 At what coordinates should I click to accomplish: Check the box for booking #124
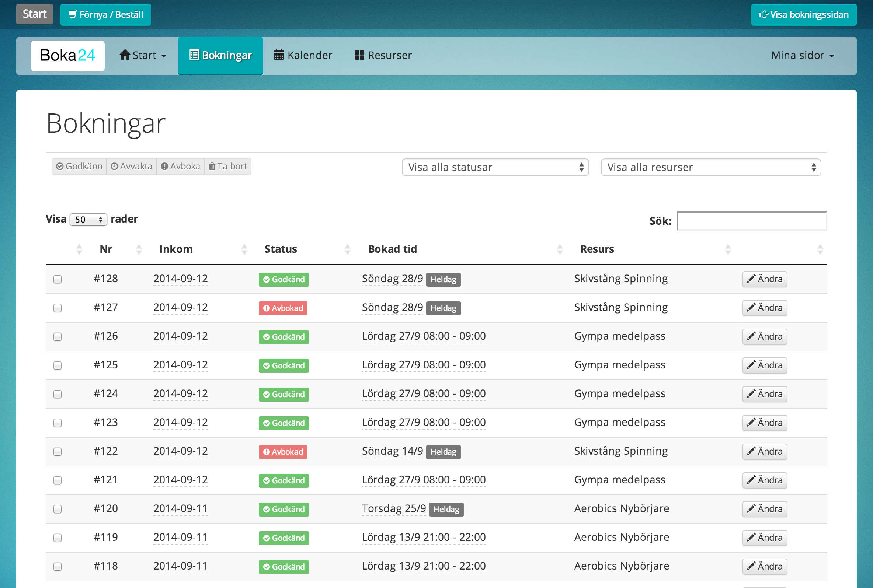pos(58,395)
